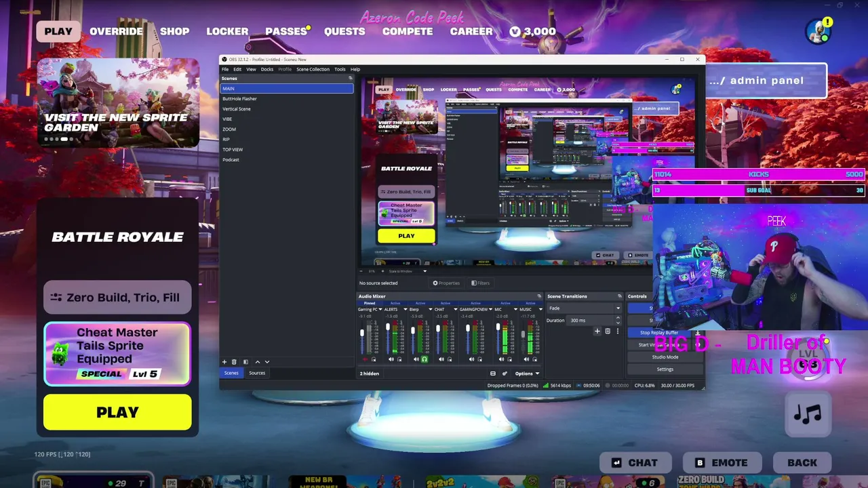Click the Fortnite CHAT button
This screenshot has width=868, height=488.
tap(635, 463)
